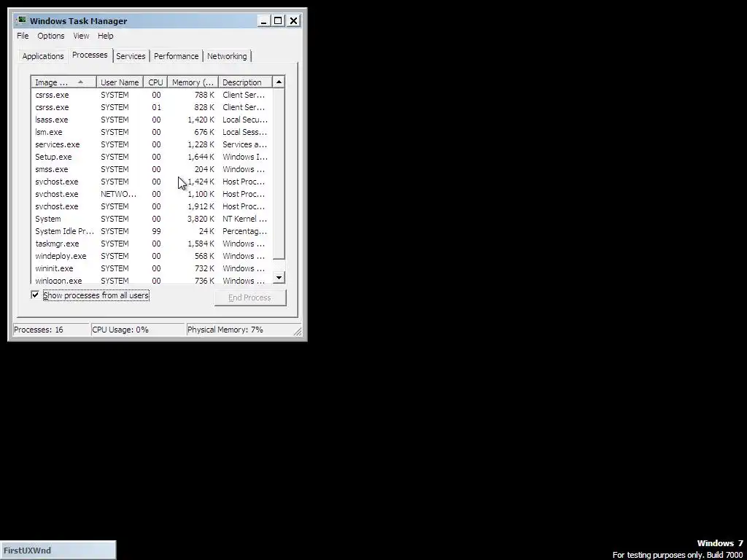Maximize the Windows Task Manager window

[278, 21]
